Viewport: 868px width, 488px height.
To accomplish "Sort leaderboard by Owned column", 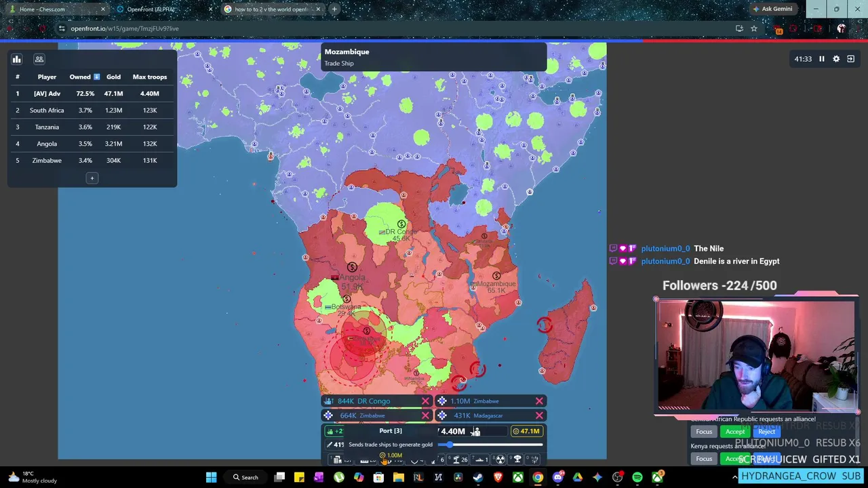I will click(84, 77).
